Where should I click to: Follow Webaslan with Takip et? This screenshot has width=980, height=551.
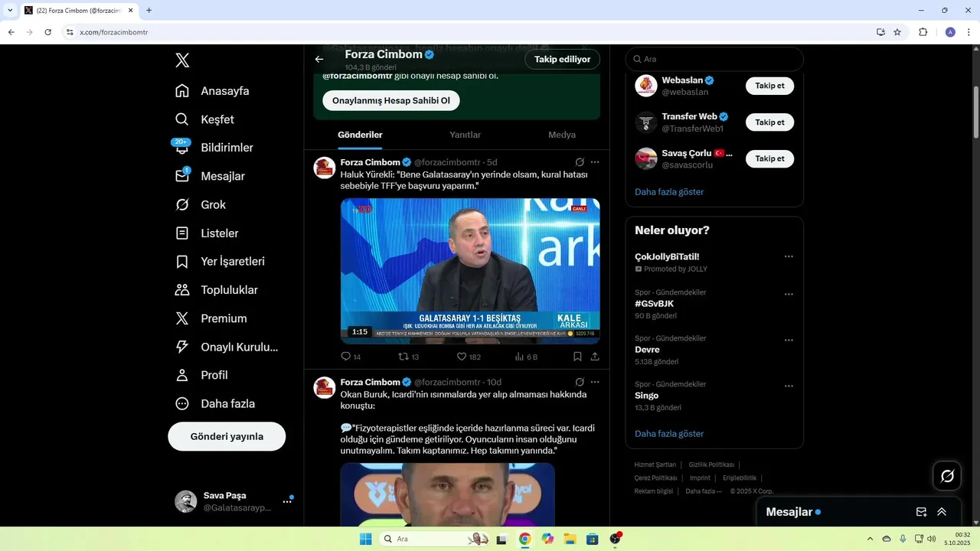pyautogui.click(x=769, y=86)
